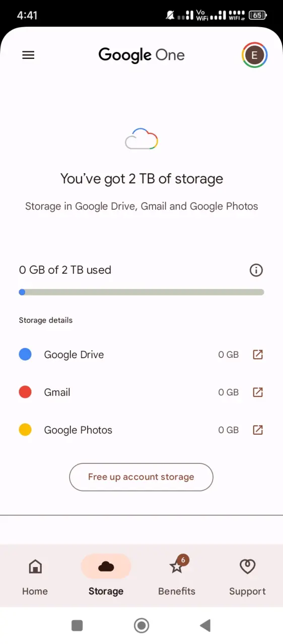Tap the blue Google Drive color dot
This screenshot has width=283, height=644.
25,355
